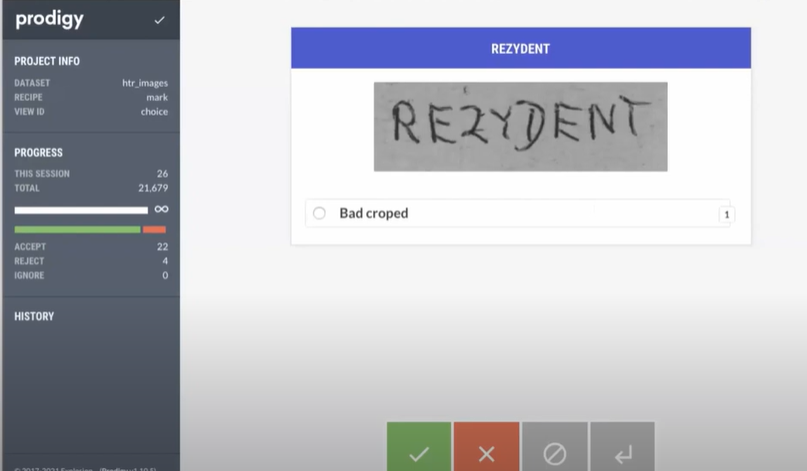This screenshot has height=471, width=807.
Task: Click the DATASET label
Action: pyautogui.click(x=32, y=83)
